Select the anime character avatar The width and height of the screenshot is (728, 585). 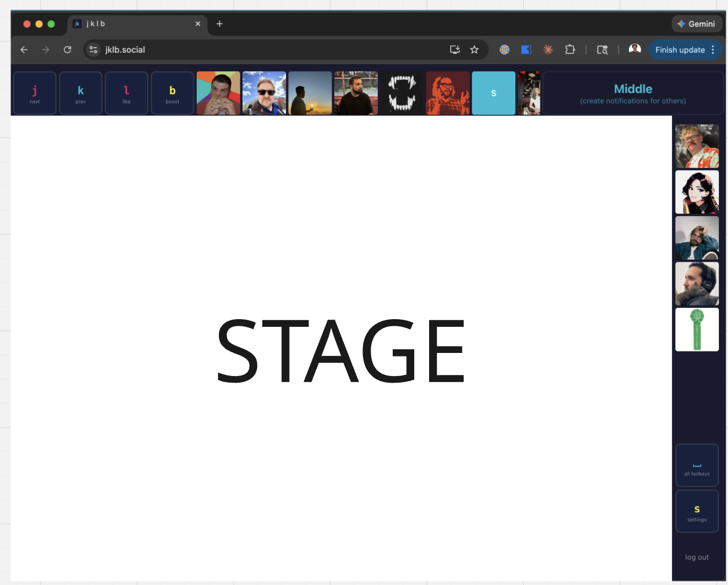697,192
